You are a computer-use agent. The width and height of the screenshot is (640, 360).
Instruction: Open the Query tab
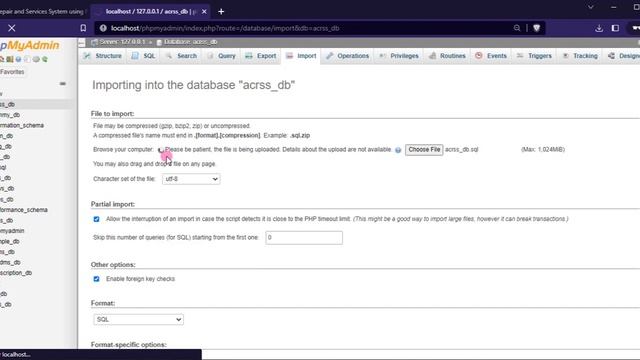point(222,56)
